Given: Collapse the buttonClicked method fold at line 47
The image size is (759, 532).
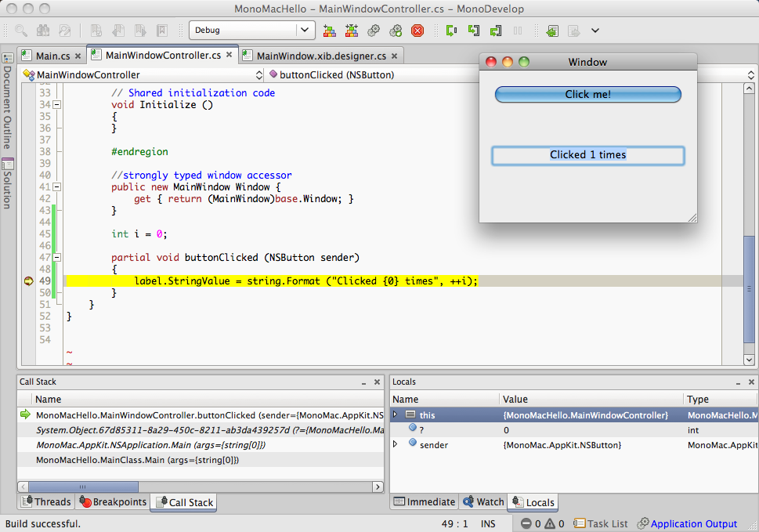Looking at the screenshot, I should click(56, 258).
